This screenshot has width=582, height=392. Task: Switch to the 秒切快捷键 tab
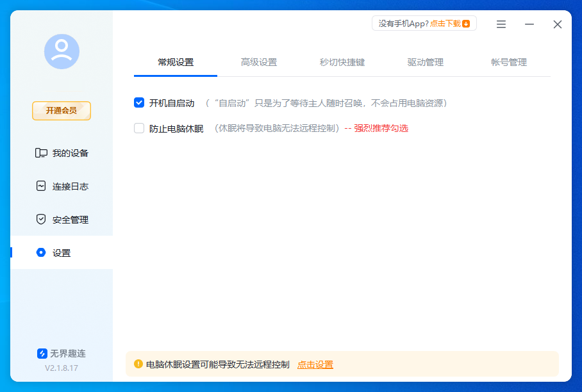pos(342,62)
